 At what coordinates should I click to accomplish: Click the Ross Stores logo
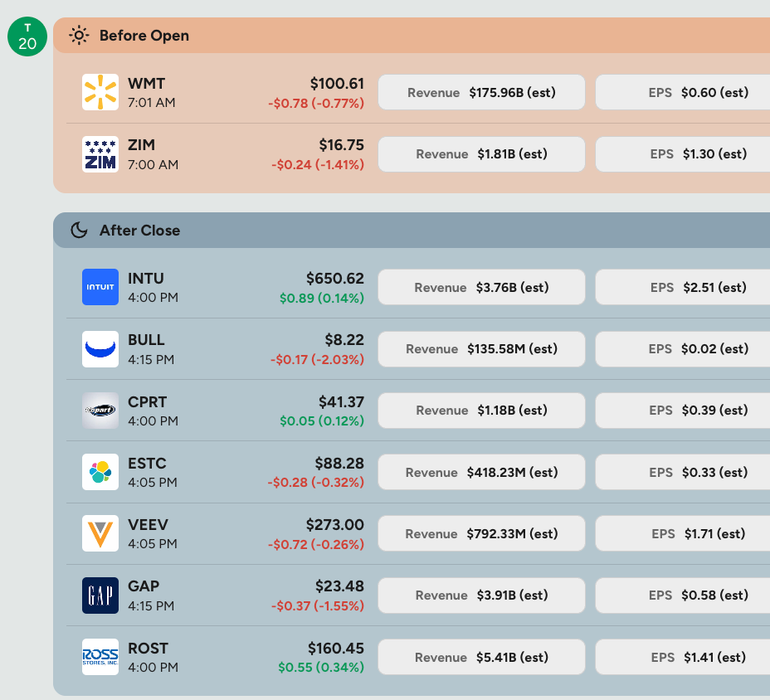(x=100, y=657)
